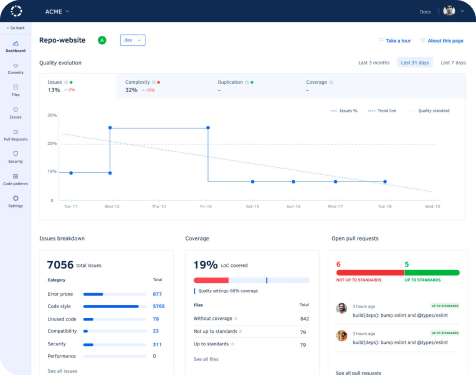Click the Sat 15 chart data point
The height and width of the screenshot is (375, 476).
253,182
